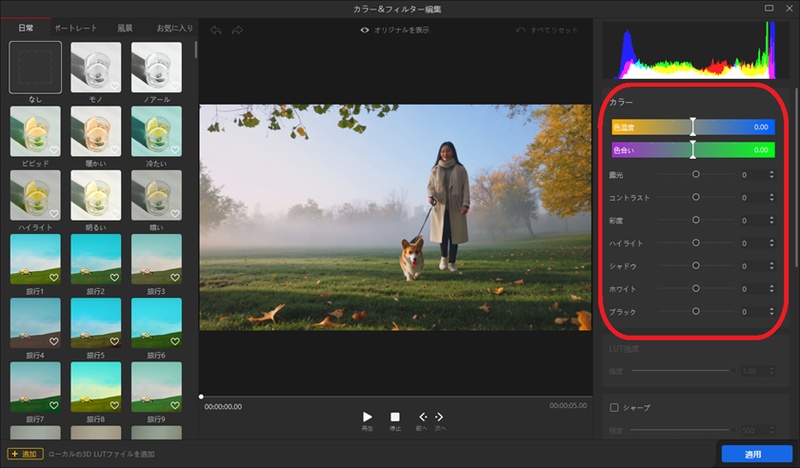
Task: Adjust ブラック value with its stepper arrows
Action: point(771,311)
